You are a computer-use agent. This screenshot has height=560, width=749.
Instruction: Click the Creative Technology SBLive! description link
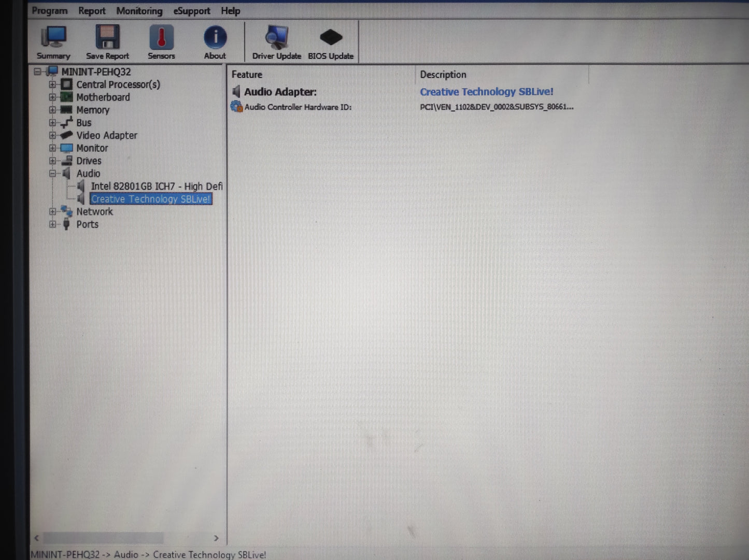click(486, 92)
